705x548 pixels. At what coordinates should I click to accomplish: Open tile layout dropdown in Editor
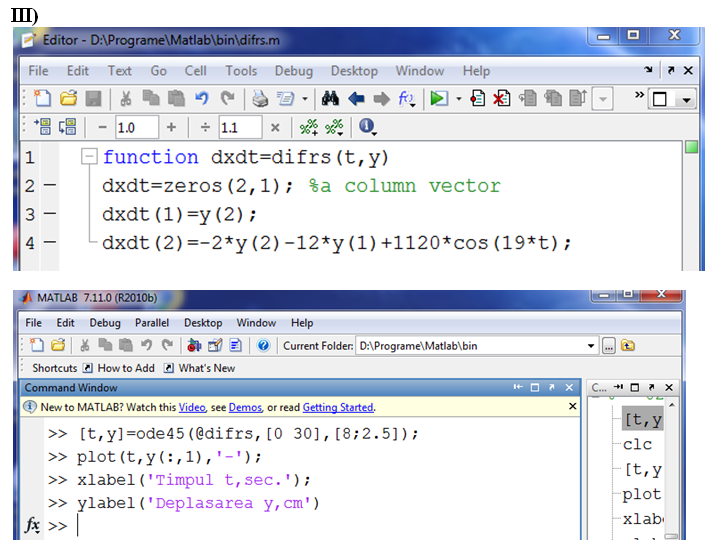pos(686,100)
